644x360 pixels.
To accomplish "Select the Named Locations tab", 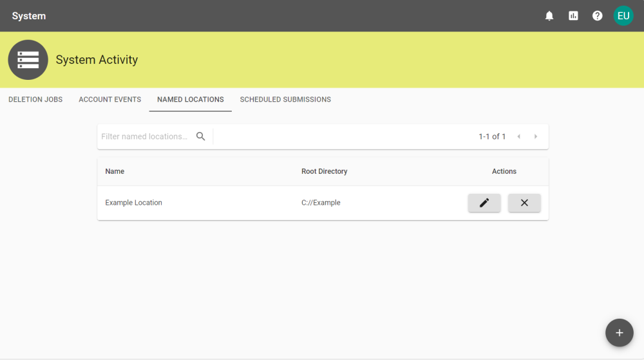I will coord(190,99).
